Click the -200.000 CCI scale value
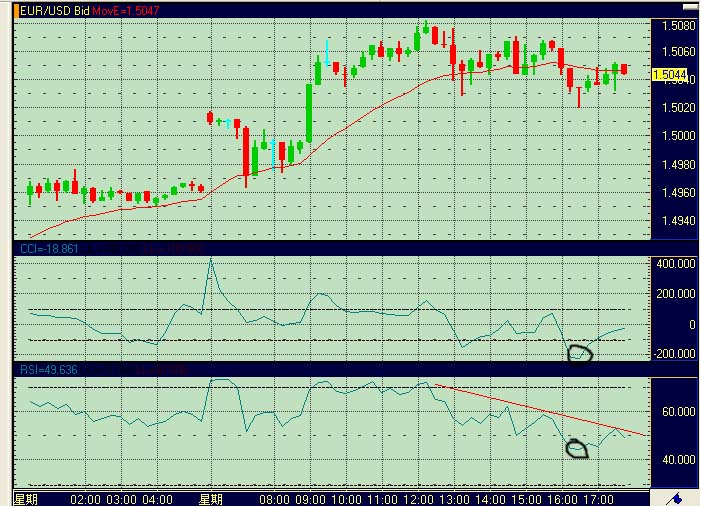The width and height of the screenshot is (701, 506). click(x=675, y=354)
